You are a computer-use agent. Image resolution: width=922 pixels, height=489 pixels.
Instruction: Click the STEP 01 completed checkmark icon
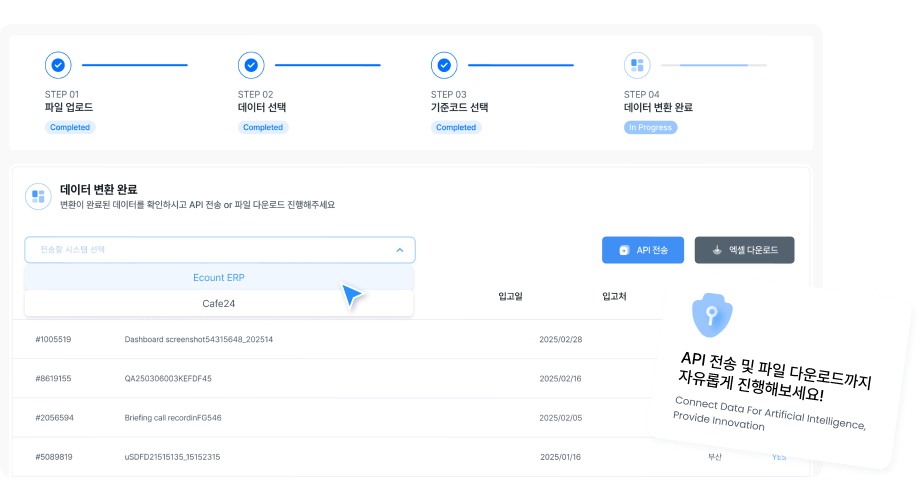click(58, 65)
